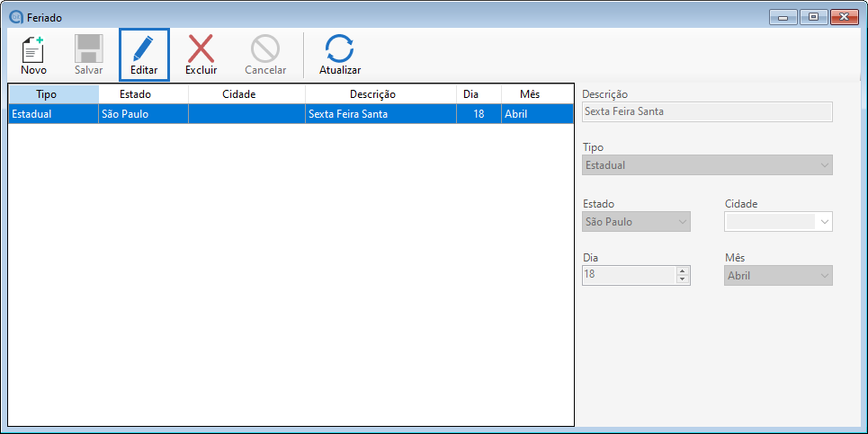Click the Descrição text field

707,112
